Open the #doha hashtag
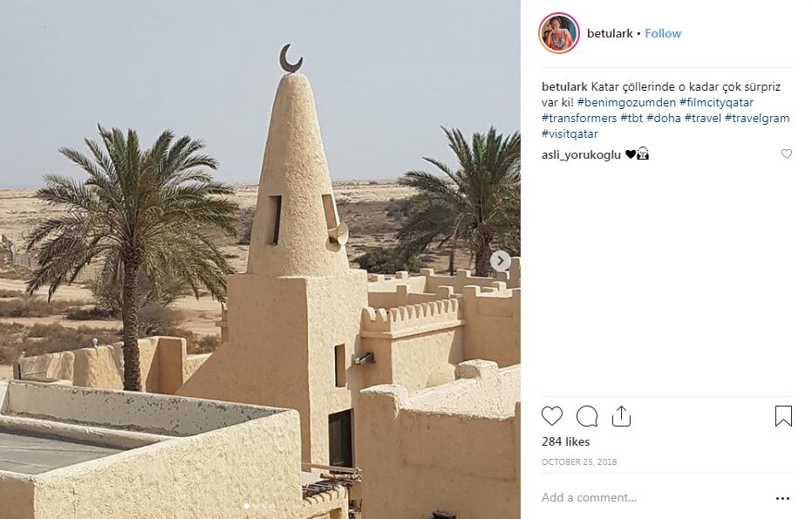Image resolution: width=812 pixels, height=519 pixels. click(664, 118)
